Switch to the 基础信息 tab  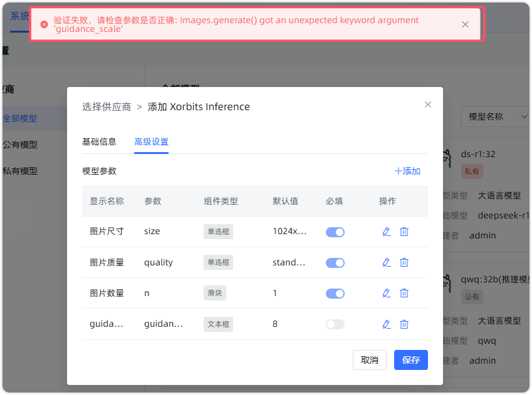click(99, 141)
